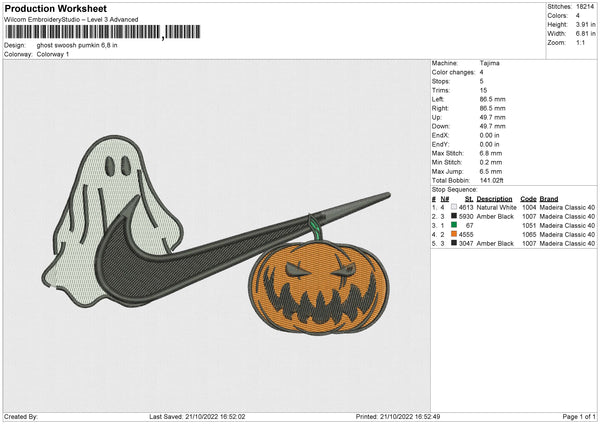This screenshot has height=424, width=600.
Task: Click the code '1051' in the green row
Action: coord(529,225)
